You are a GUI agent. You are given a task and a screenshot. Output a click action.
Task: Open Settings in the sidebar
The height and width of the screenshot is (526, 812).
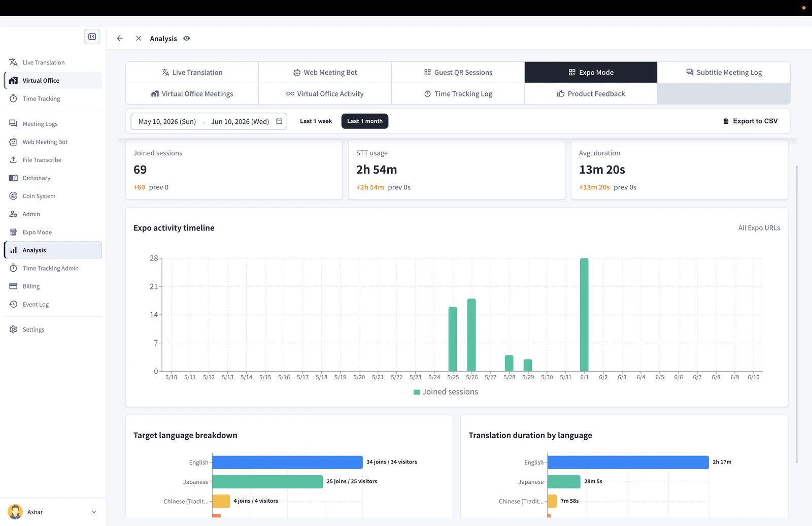(53, 330)
